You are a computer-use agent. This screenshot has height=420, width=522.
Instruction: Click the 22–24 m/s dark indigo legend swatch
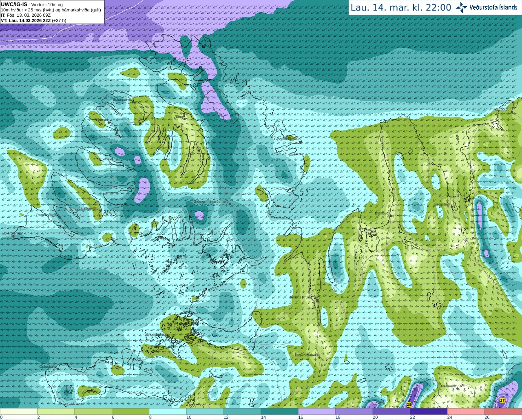(x=429, y=411)
